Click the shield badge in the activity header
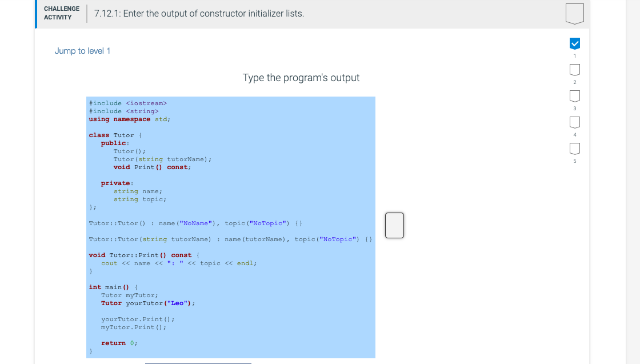 tap(575, 14)
